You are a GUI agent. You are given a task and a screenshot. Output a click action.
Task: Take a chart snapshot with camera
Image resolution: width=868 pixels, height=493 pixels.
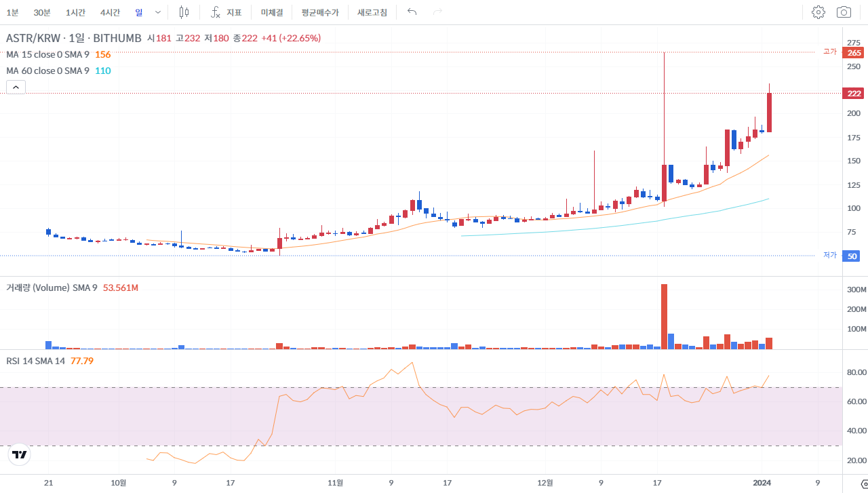(x=844, y=12)
